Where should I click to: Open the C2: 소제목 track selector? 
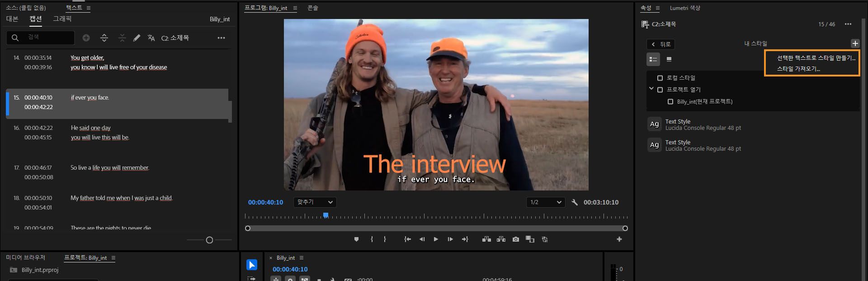coord(175,38)
